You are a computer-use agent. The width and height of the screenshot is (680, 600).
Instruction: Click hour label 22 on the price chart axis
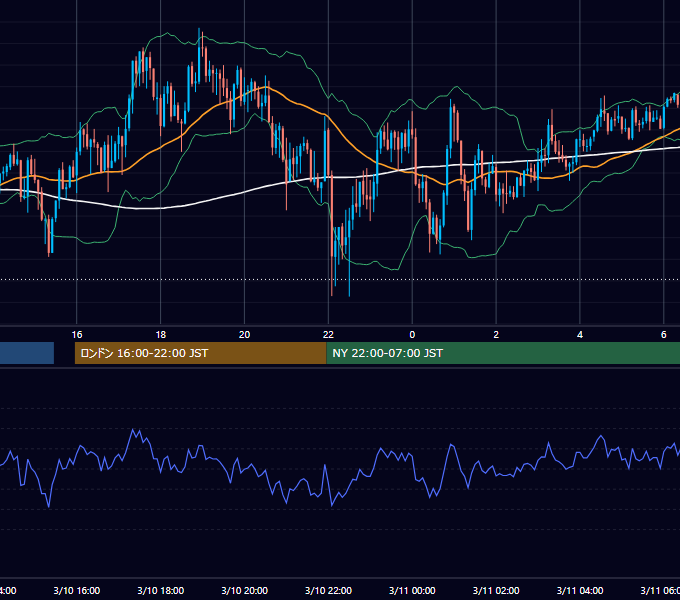point(328,335)
